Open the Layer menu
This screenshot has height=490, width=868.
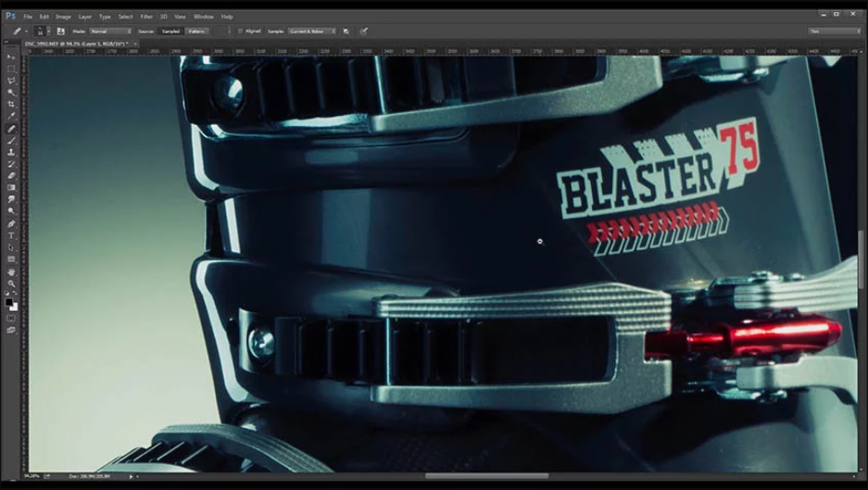click(x=84, y=17)
